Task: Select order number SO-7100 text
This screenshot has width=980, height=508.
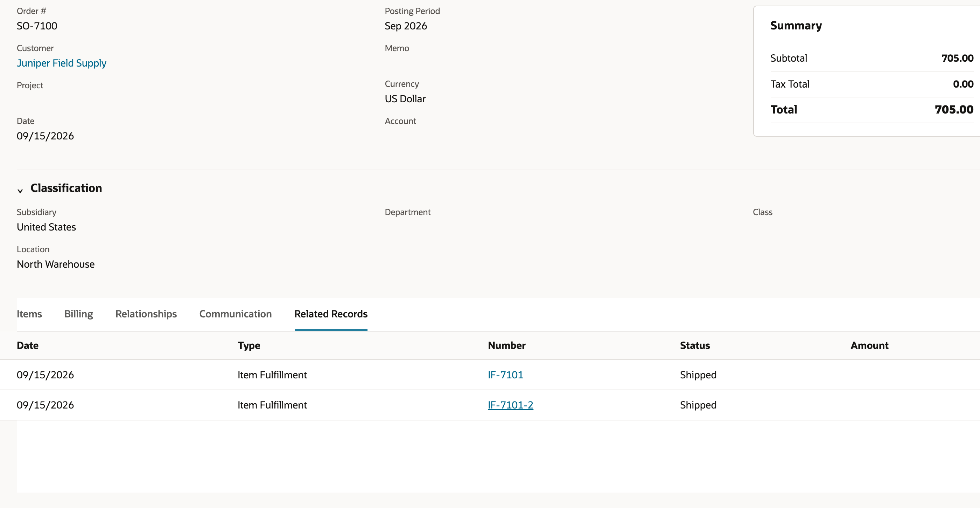Action: [x=37, y=26]
